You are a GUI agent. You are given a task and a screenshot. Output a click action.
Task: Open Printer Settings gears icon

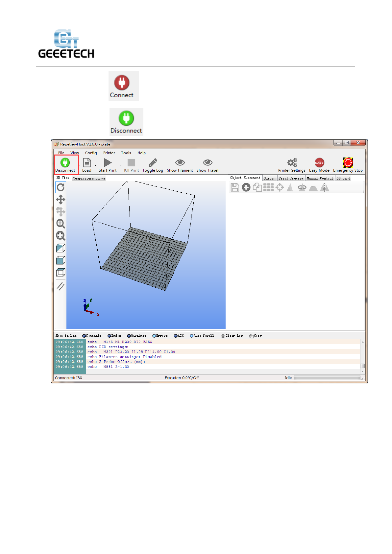292,163
